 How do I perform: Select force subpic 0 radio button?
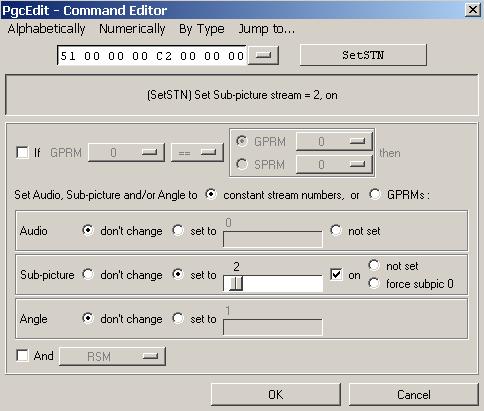(374, 283)
